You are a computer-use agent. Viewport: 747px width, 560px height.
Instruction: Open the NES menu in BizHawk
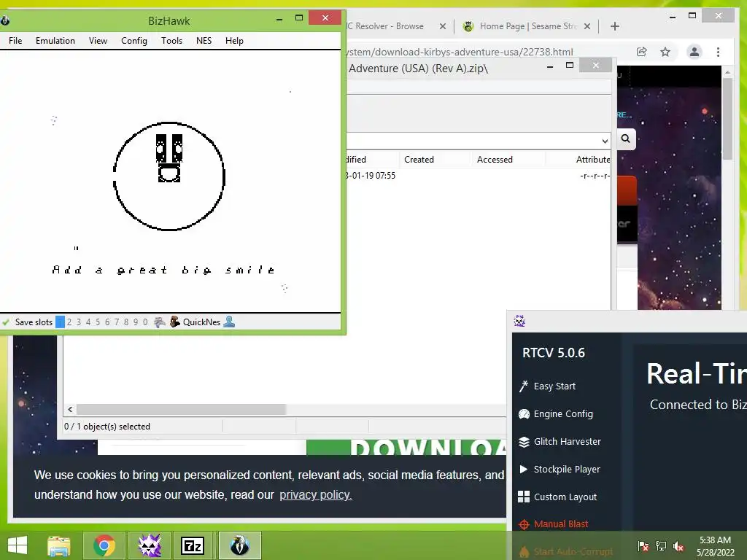click(204, 41)
